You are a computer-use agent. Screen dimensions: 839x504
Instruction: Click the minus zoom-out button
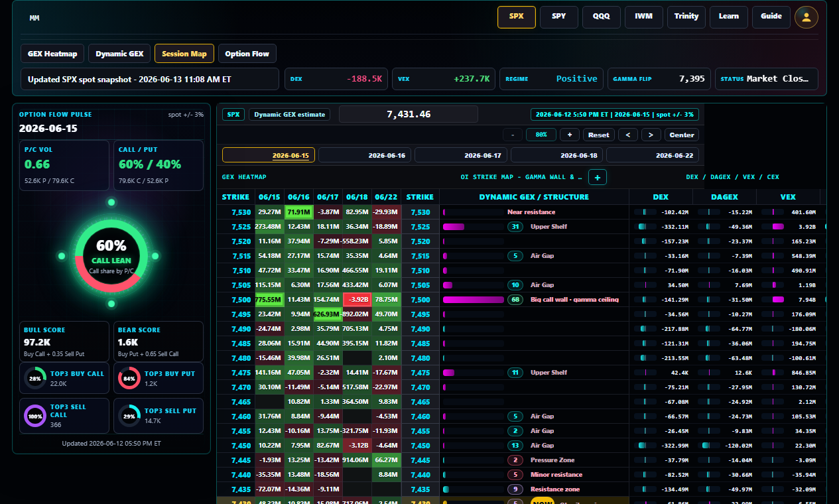[512, 135]
